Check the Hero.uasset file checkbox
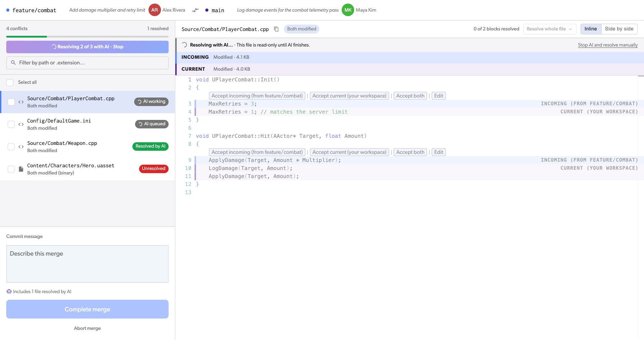This screenshot has height=340, width=644. pos(11,169)
